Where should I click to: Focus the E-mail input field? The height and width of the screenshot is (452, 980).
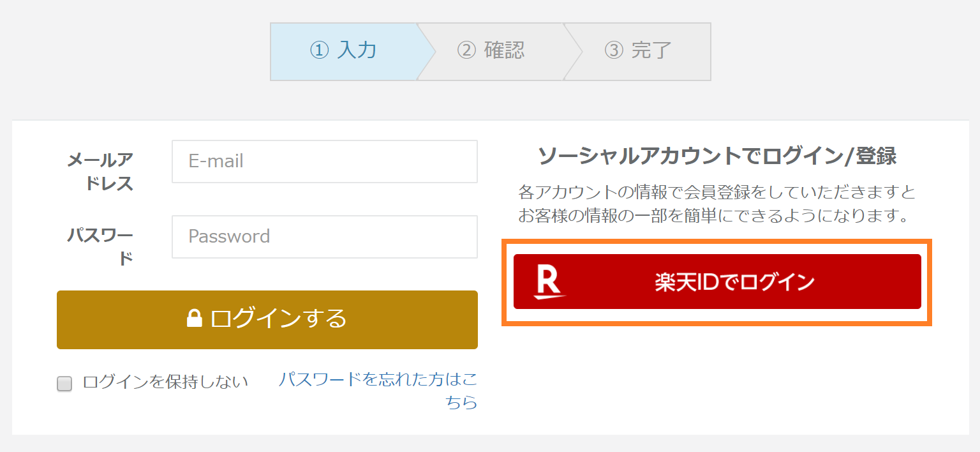(x=324, y=162)
